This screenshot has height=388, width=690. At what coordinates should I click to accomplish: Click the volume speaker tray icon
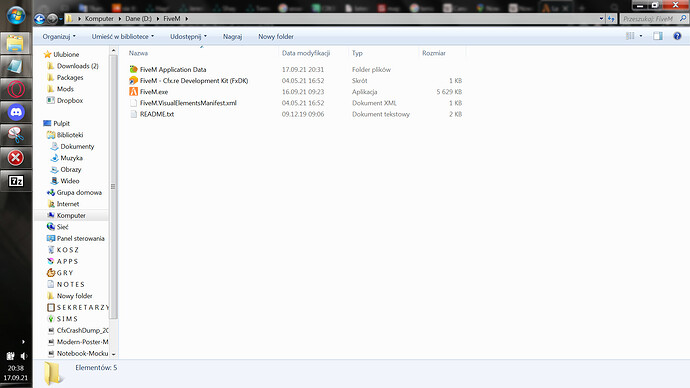pos(23,356)
